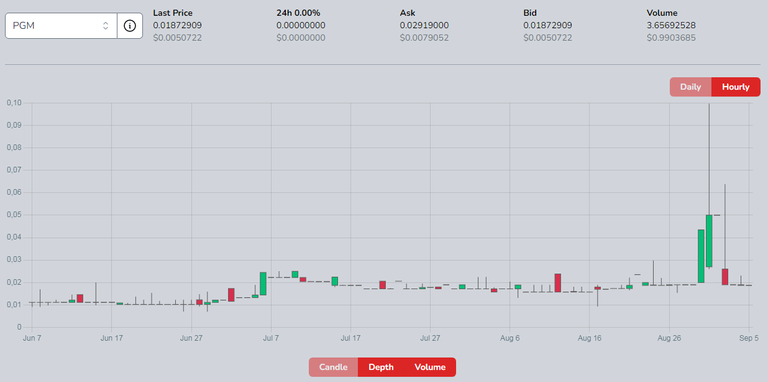This screenshot has width=768, height=382.
Task: Open the PGM pair combo box
Action: pos(61,26)
